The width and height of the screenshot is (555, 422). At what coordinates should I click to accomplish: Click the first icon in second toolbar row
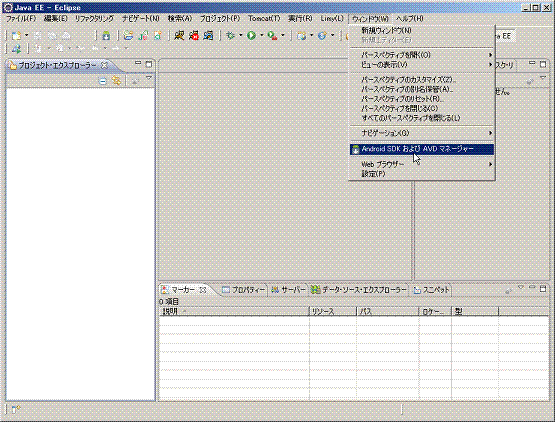(16, 49)
